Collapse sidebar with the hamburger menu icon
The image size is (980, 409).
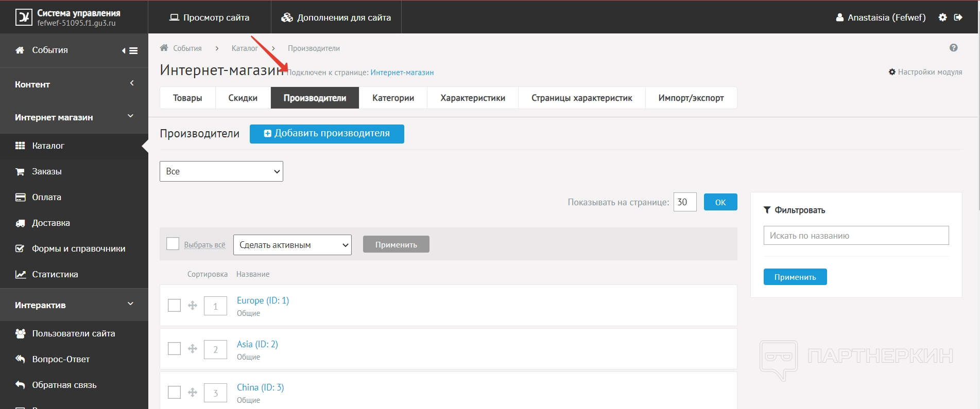pyautogui.click(x=130, y=50)
